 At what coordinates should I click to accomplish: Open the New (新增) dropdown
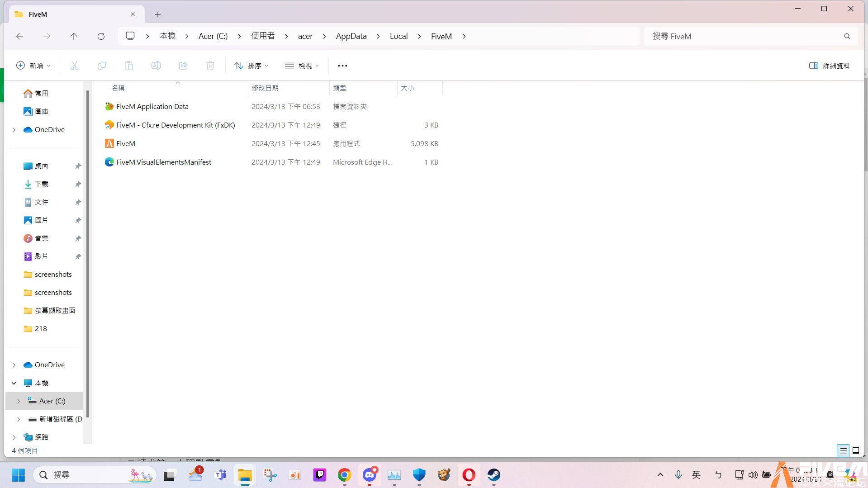tap(33, 66)
